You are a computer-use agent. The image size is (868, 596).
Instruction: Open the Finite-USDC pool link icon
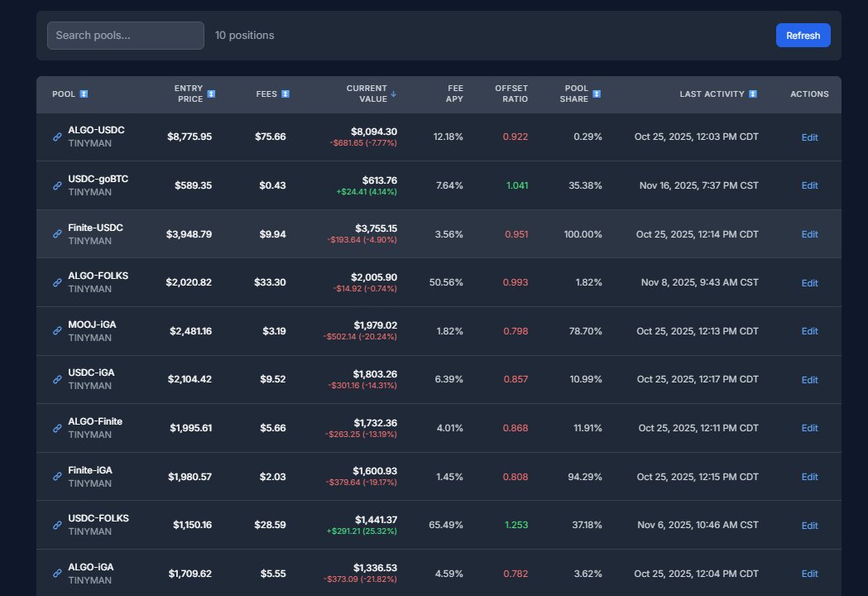pyautogui.click(x=56, y=234)
